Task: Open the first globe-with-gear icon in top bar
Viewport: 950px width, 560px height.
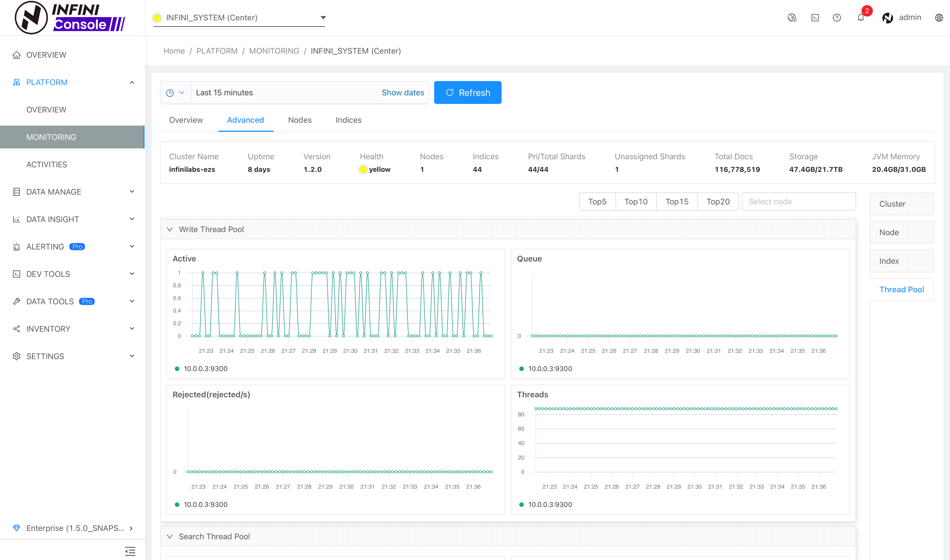Action: pyautogui.click(x=792, y=18)
